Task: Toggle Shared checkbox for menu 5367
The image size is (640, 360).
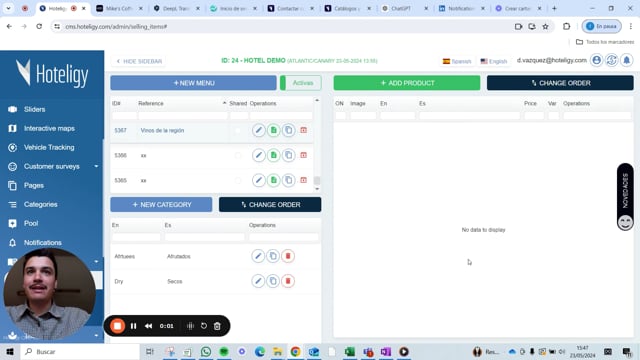Action: click(x=238, y=131)
